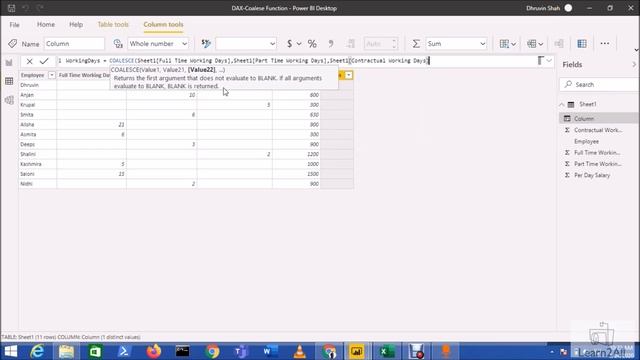Click the Sigma summarization icon
This screenshot has width=640, height=360.
(x=416, y=44)
